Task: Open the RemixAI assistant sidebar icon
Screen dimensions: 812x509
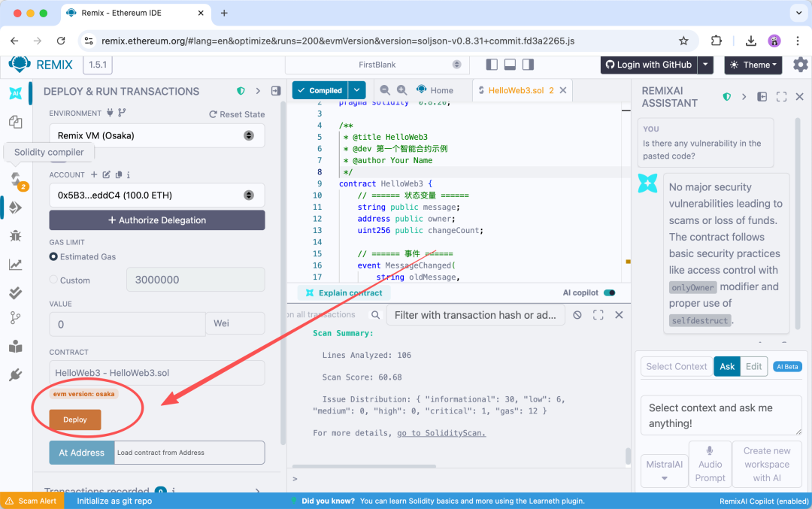Action: (16, 93)
